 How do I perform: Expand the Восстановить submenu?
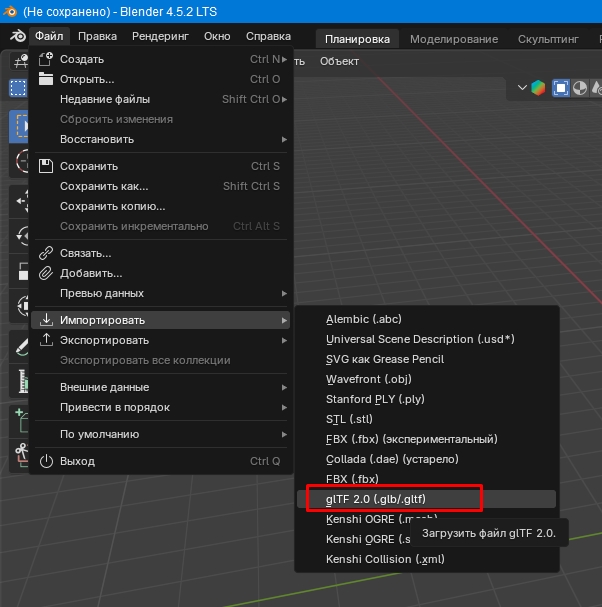162,139
